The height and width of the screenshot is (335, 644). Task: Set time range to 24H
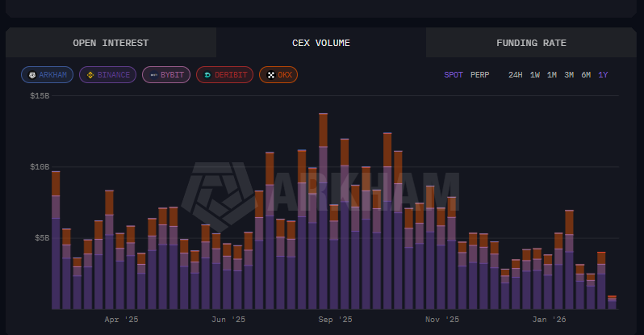(x=516, y=75)
